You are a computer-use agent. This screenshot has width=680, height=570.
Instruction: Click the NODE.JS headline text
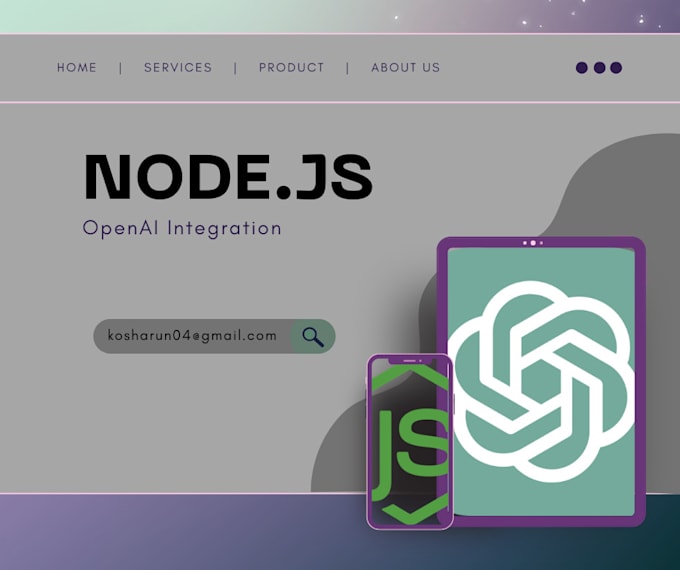pyautogui.click(x=228, y=177)
